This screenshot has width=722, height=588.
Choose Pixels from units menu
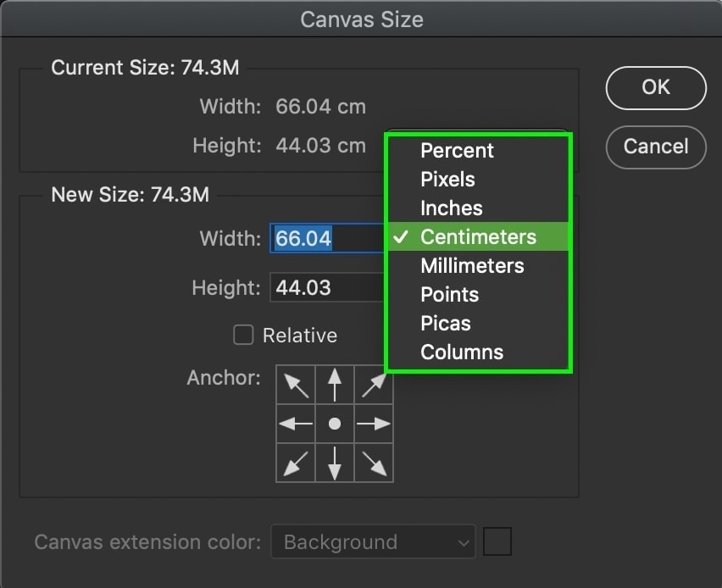479,179
